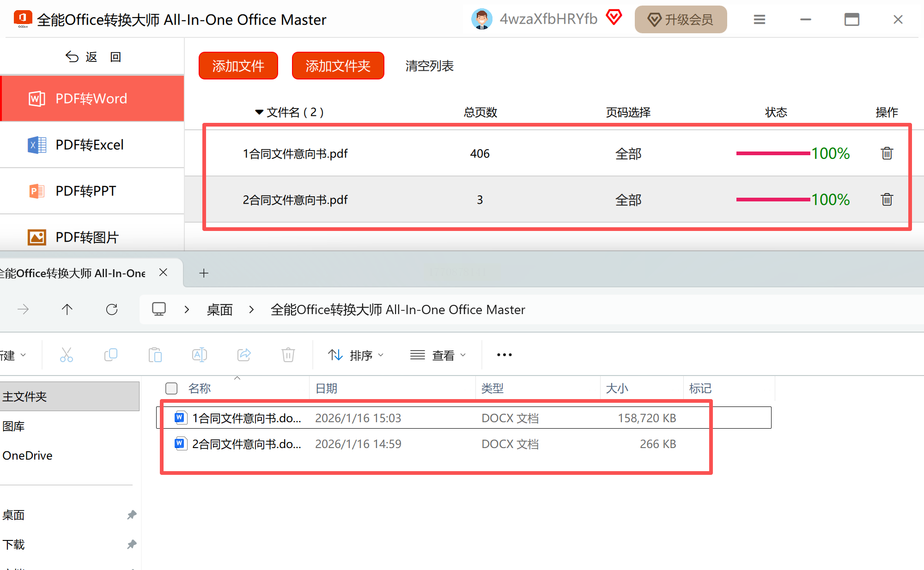Image resolution: width=924 pixels, height=570 pixels.
Task: Collapse the 文件名 (2) list triangle
Action: tap(259, 112)
